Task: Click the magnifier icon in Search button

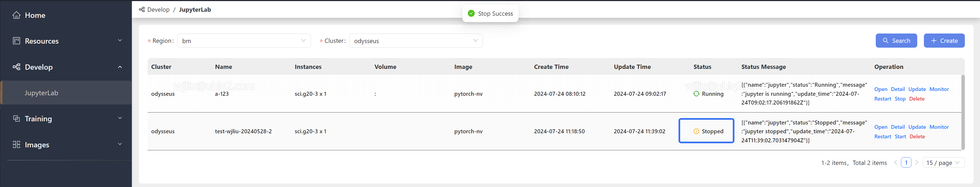Action: click(886, 40)
